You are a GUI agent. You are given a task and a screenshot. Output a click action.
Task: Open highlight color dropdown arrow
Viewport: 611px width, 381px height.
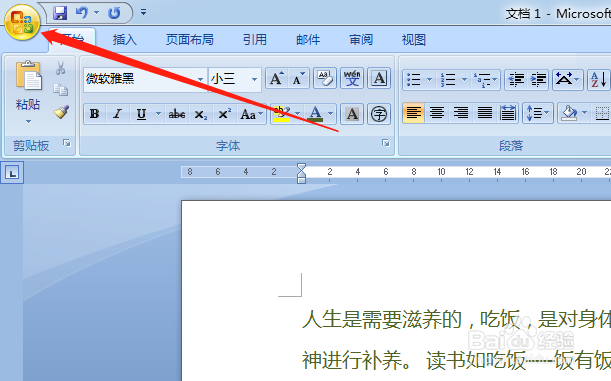(298, 114)
